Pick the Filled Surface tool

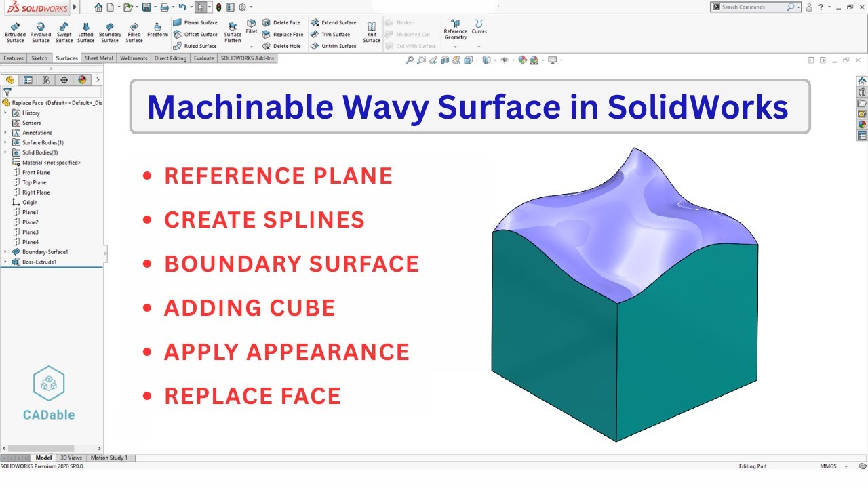[x=134, y=33]
